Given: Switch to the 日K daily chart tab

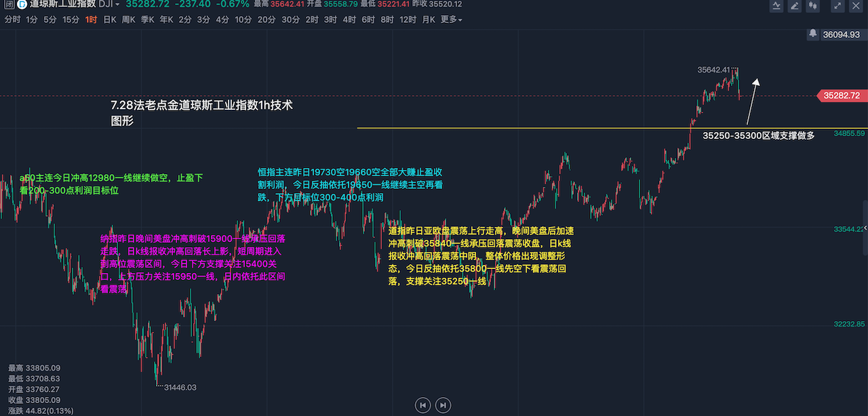Looking at the screenshot, I should 109,20.
